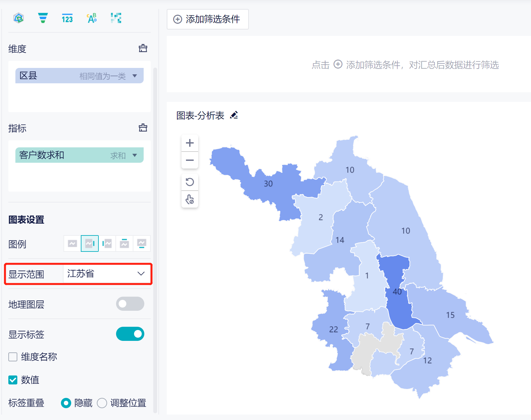The height and width of the screenshot is (420, 531).
Task: Reset the map view with refresh icon
Action: tap(190, 182)
